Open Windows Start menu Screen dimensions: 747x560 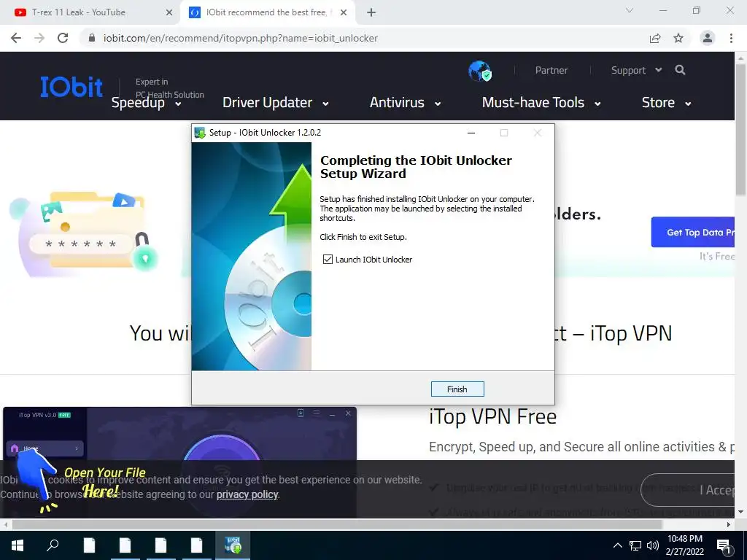[18, 545]
